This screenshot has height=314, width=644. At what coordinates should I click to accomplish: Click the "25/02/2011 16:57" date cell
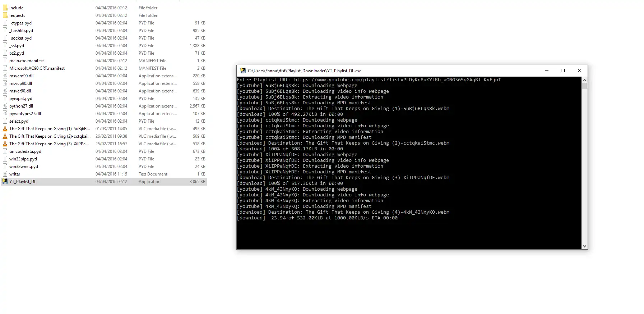111,144
